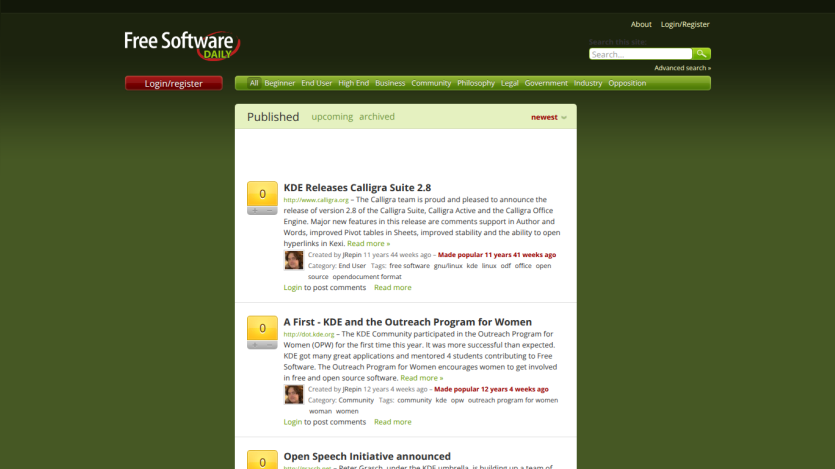835x469 pixels.
Task: Select the Philosophy category
Action: pyautogui.click(x=476, y=83)
